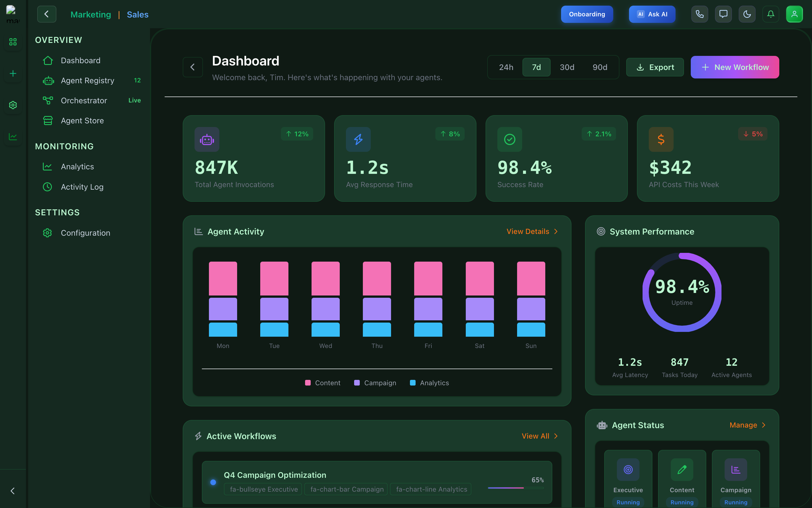
Task: Switch to the Marketing tab
Action: [91, 14]
